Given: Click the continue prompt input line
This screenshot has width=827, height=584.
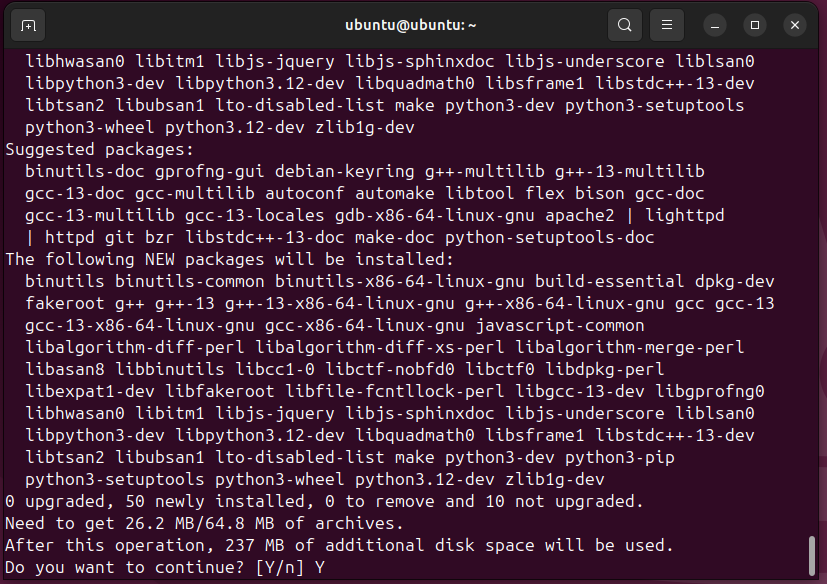Looking at the screenshot, I should [x=165, y=567].
